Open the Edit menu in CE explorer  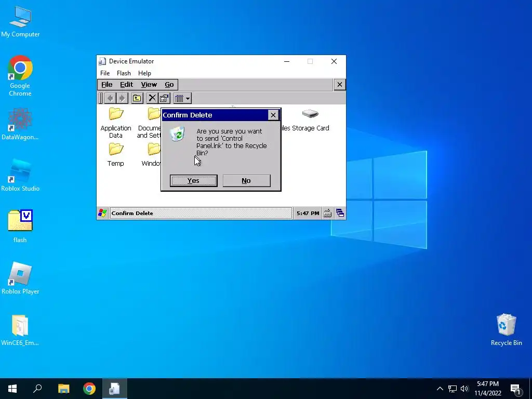[127, 85]
